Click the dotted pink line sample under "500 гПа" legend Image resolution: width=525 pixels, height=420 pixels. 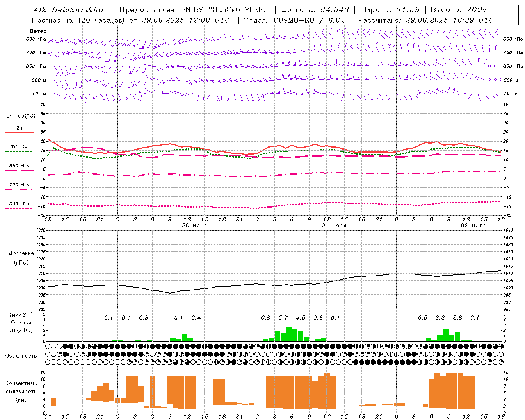click(x=18, y=208)
